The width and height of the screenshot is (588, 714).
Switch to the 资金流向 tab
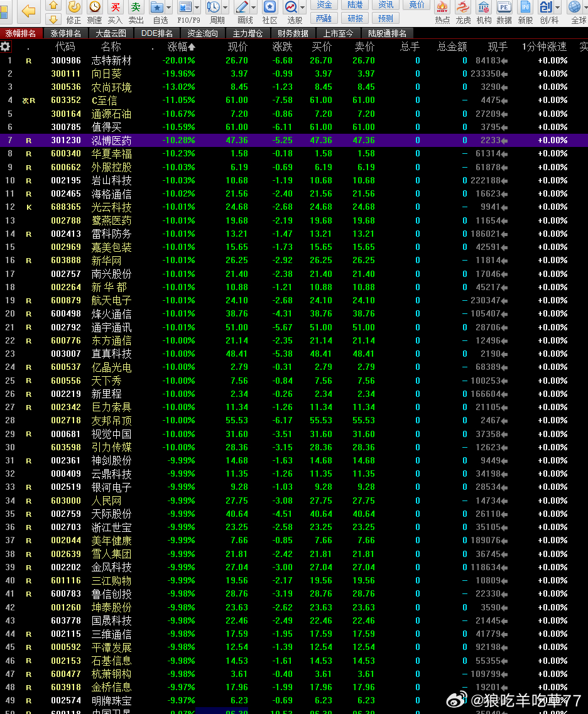pyautogui.click(x=202, y=33)
